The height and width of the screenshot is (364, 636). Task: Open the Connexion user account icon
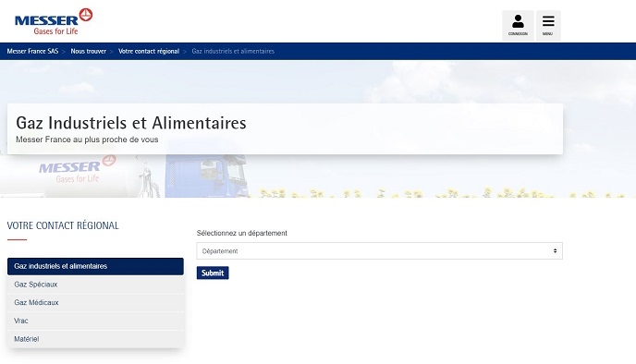coord(518,26)
